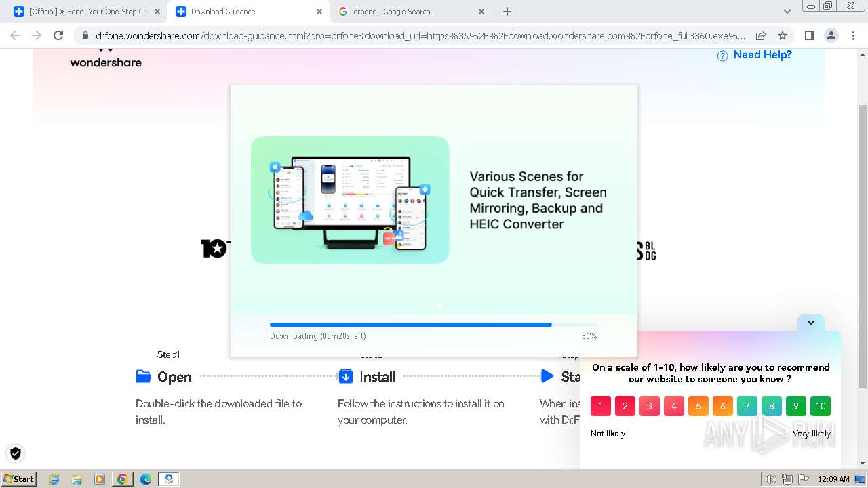This screenshot has width=868, height=488.
Task: Open the Windows Start menu
Action: [18, 479]
